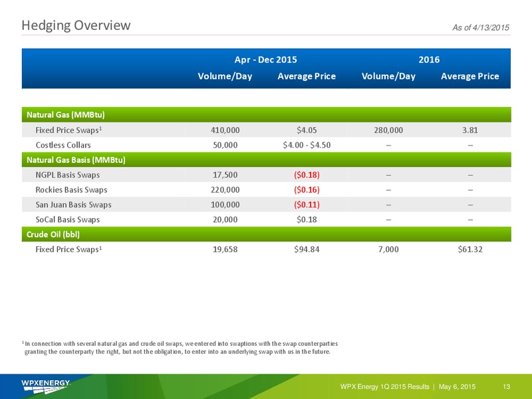Select the 17,500 NGPL volume
Image resolution: width=532 pixels, height=399 pixels.
point(225,175)
